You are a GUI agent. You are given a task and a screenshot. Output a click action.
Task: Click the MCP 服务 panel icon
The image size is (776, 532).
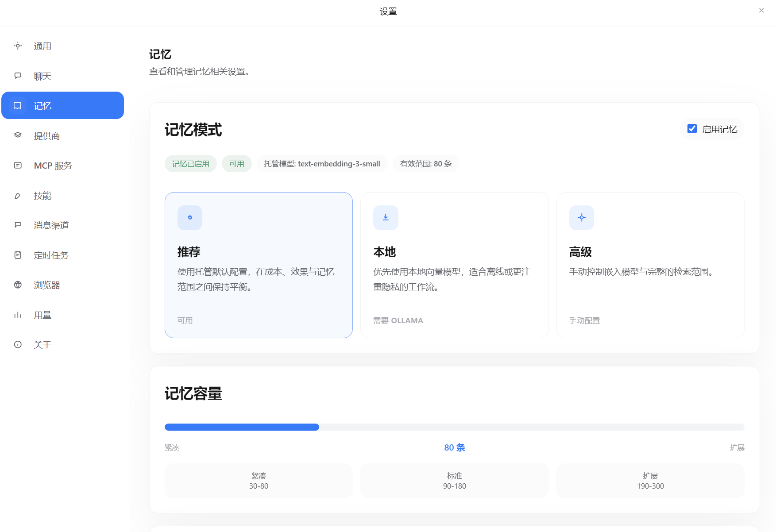(18, 165)
